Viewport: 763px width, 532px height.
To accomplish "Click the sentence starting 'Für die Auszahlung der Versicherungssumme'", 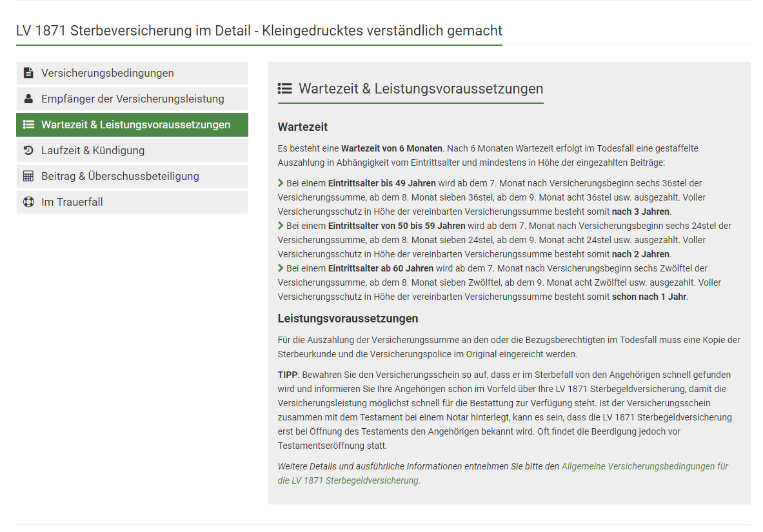I will click(509, 347).
